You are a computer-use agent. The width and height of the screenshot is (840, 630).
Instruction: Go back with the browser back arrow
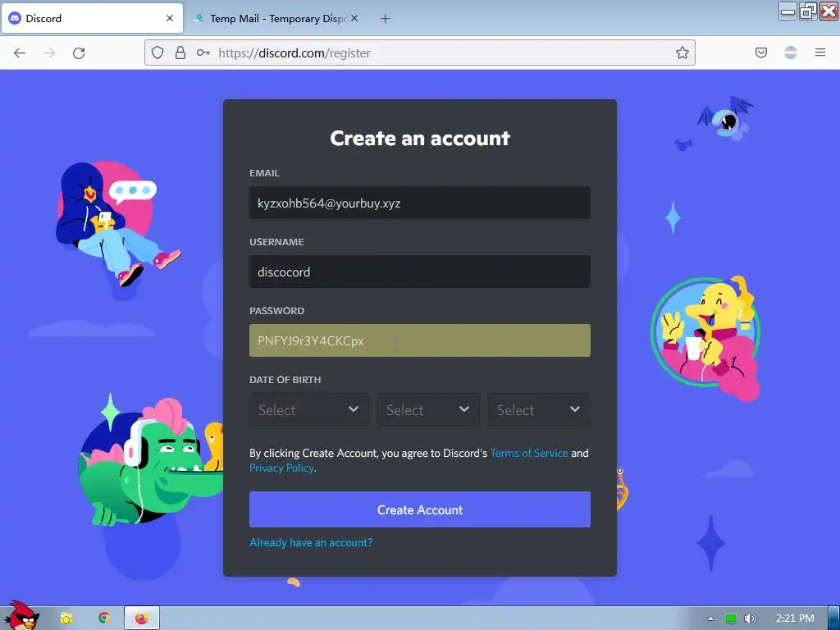20,53
